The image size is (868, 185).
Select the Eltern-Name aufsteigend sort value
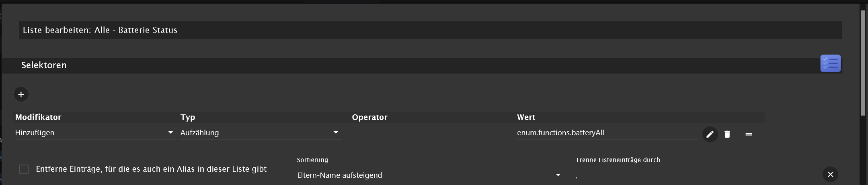click(x=340, y=175)
